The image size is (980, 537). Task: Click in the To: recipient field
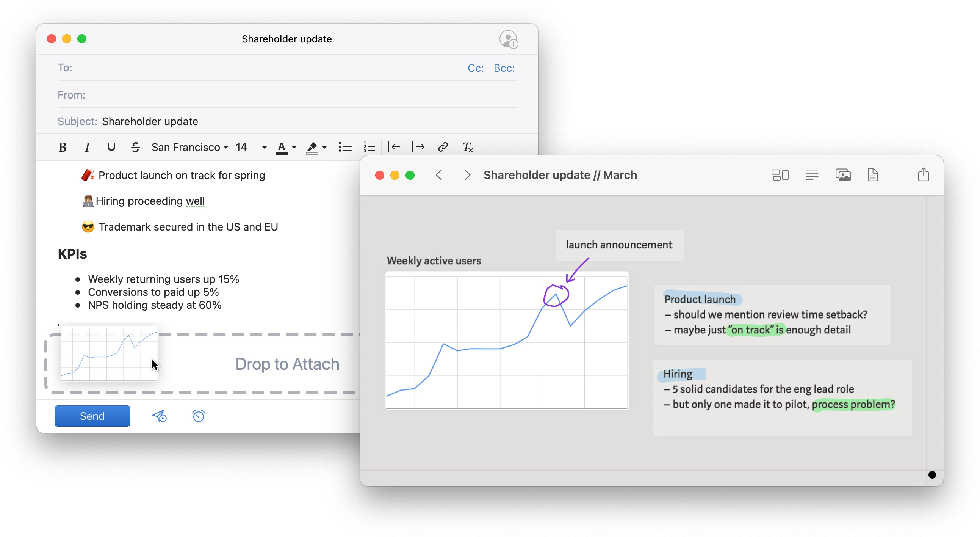pyautogui.click(x=266, y=68)
